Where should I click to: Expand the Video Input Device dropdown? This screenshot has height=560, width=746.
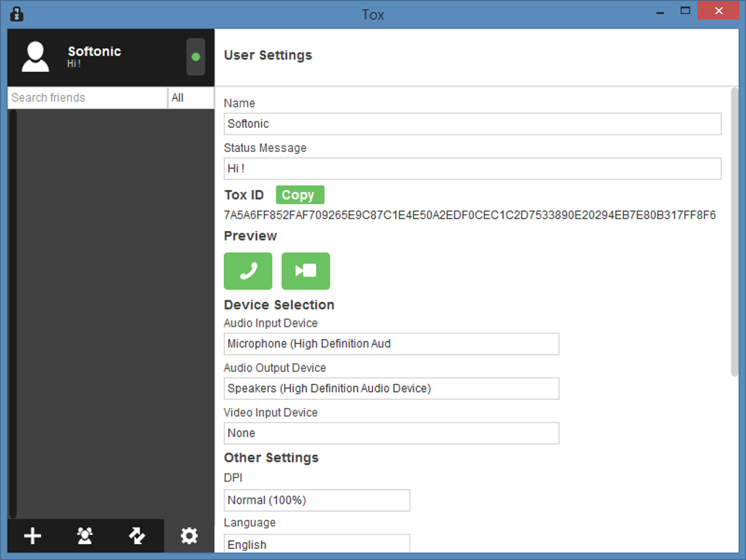(x=391, y=433)
